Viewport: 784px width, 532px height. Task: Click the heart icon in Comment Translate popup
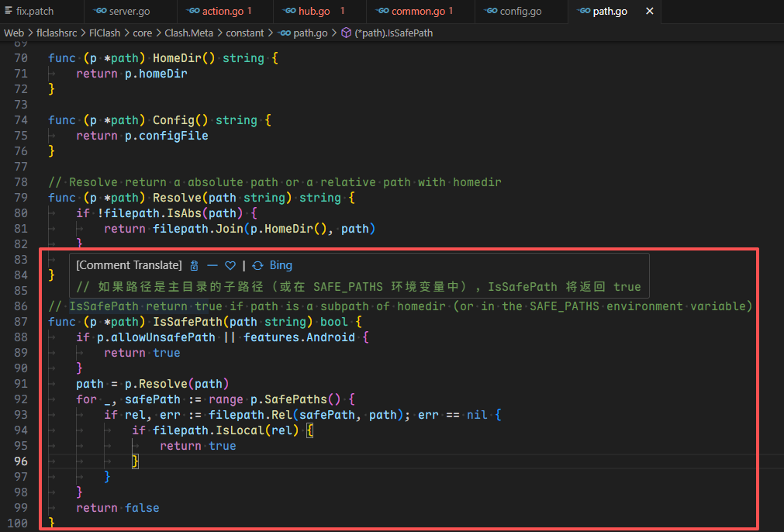(230, 265)
